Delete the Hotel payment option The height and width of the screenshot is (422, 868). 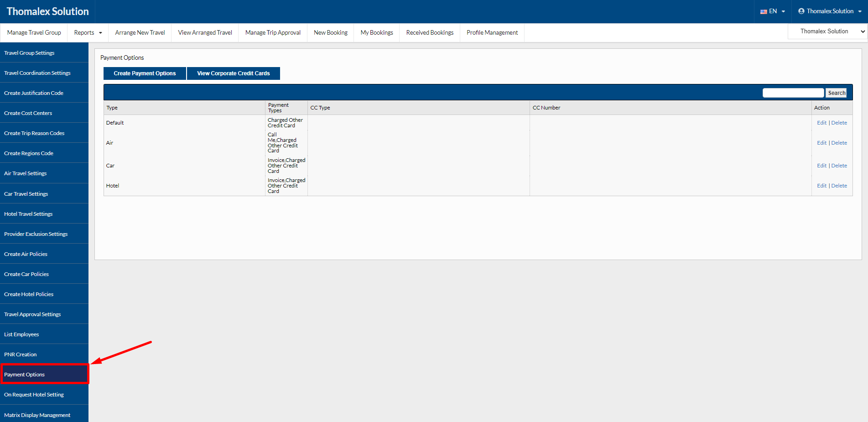point(839,186)
